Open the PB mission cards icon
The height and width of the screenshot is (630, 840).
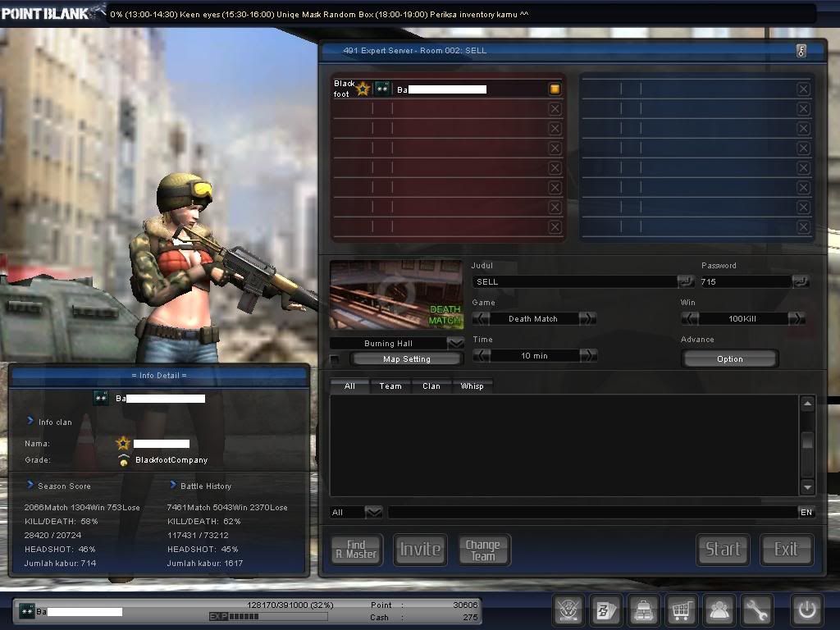click(x=606, y=609)
